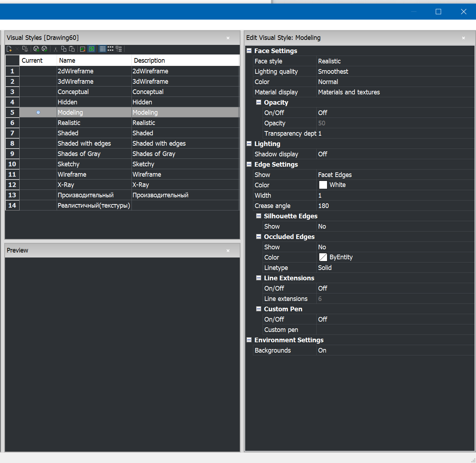Click the Cut scissors icon
This screenshot has width=476, height=463.
(56, 49)
